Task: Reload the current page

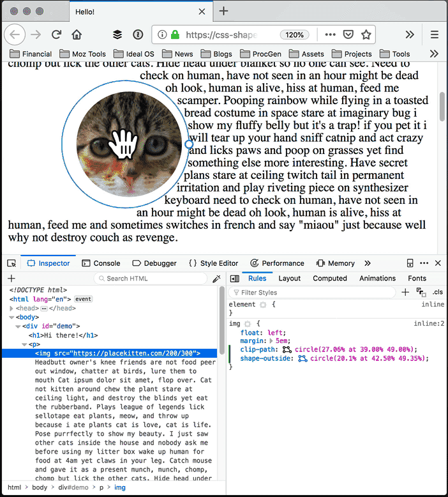Action: (56, 34)
